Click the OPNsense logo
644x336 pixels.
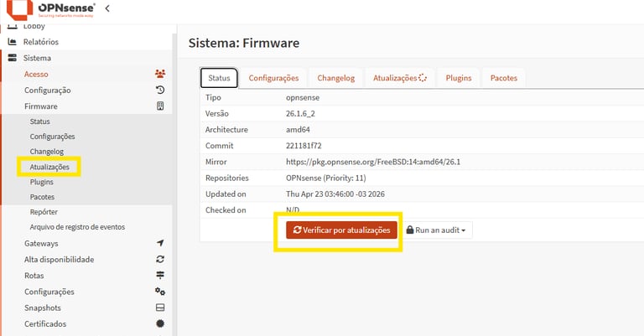(50, 10)
